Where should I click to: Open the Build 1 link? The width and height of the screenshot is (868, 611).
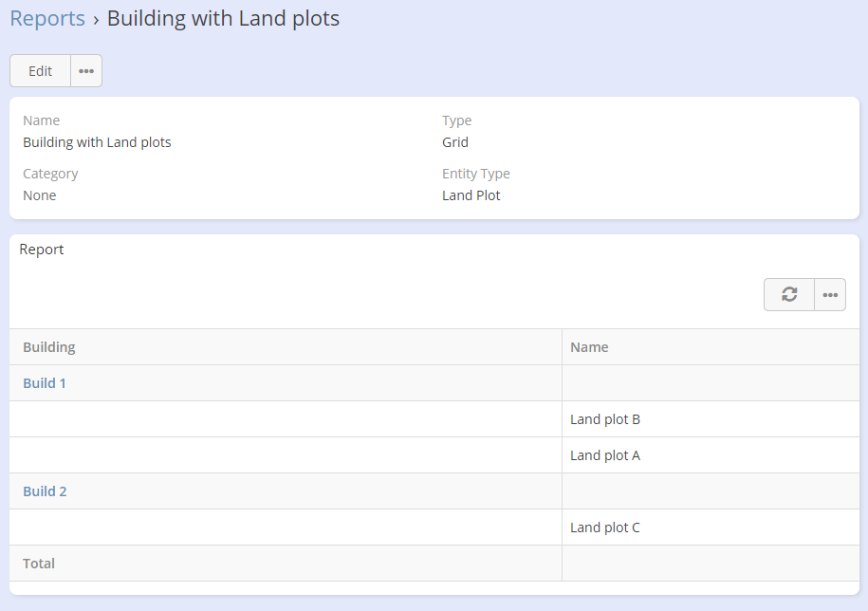45,383
